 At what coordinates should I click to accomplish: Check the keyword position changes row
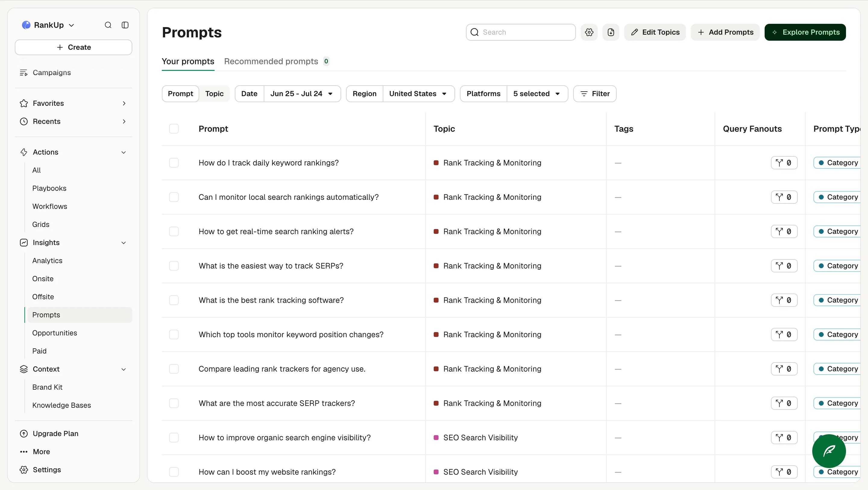click(x=174, y=334)
